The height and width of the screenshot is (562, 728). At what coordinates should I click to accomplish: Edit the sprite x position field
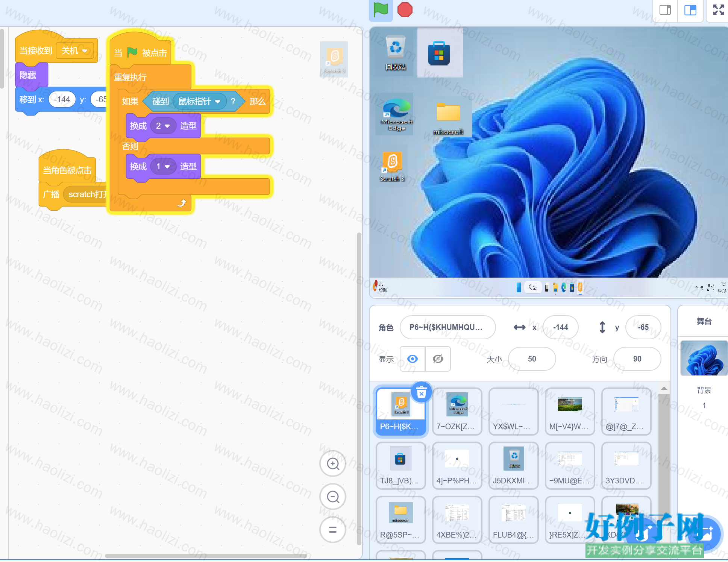pos(561,327)
